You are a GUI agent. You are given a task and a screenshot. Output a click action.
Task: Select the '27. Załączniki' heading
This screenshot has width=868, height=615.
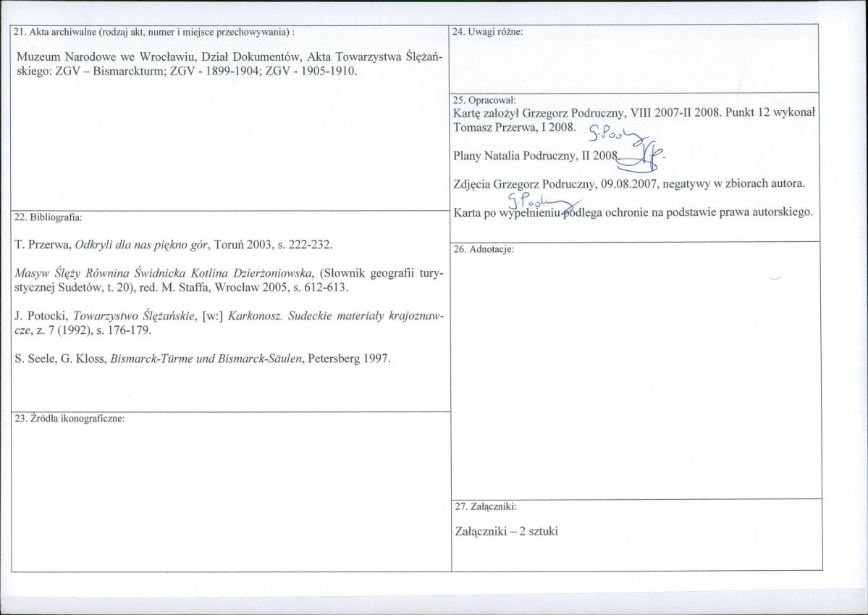click(484, 507)
